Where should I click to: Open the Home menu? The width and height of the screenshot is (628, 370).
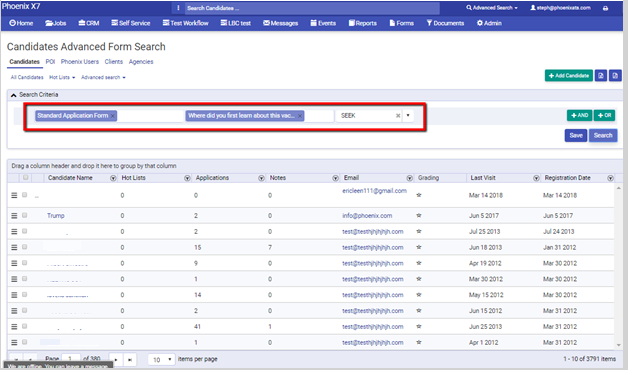click(x=21, y=23)
